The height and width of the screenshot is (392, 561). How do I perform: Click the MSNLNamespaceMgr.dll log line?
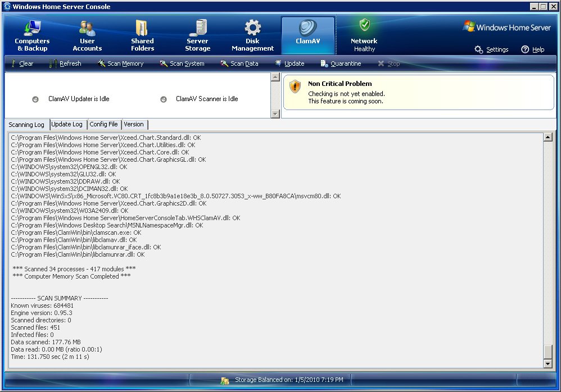pos(107,225)
